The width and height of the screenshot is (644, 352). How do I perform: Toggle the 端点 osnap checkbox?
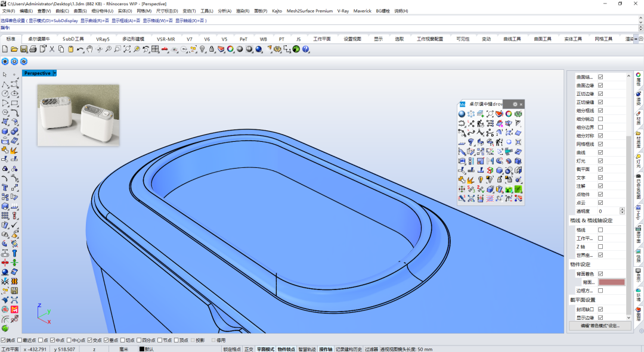click(x=3, y=340)
